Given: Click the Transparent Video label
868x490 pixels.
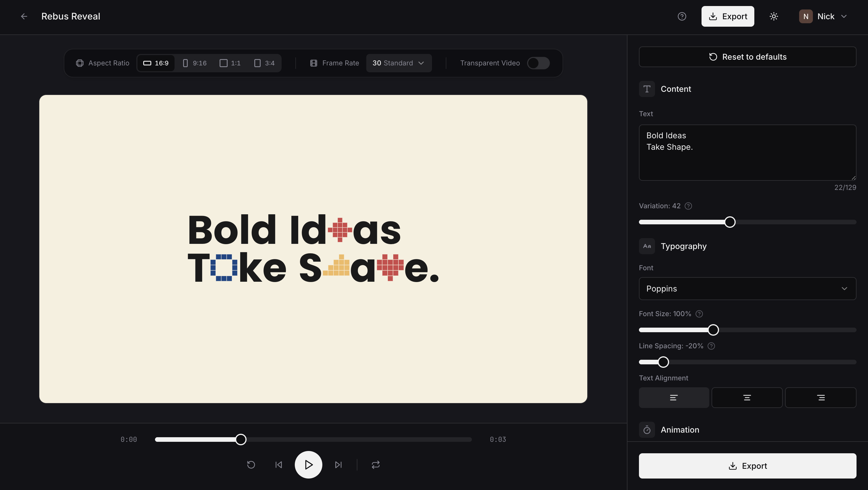Looking at the screenshot, I should click(x=490, y=63).
